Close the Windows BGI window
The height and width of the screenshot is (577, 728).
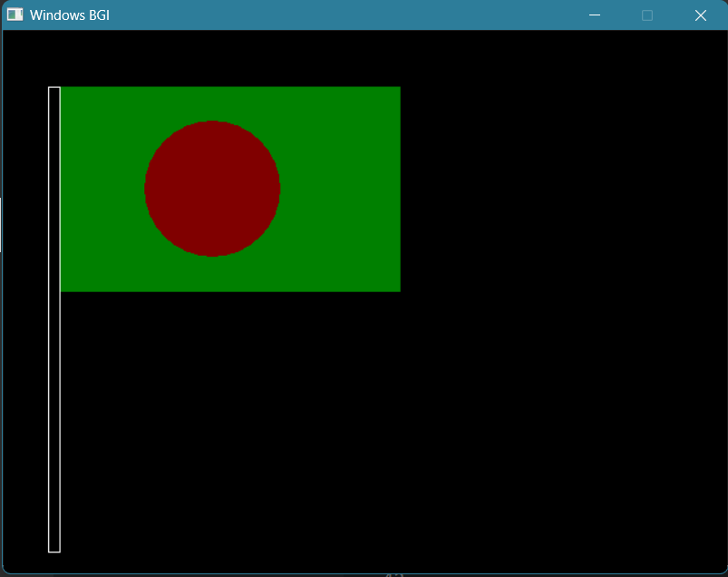[x=700, y=15]
